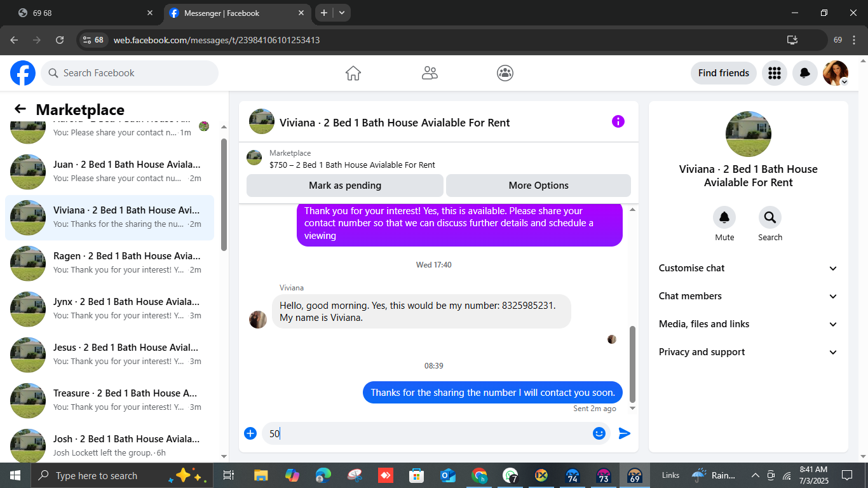Viewport: 868px width, 488px height.
Task: Click the Mute bell icon
Action: pyautogui.click(x=724, y=218)
